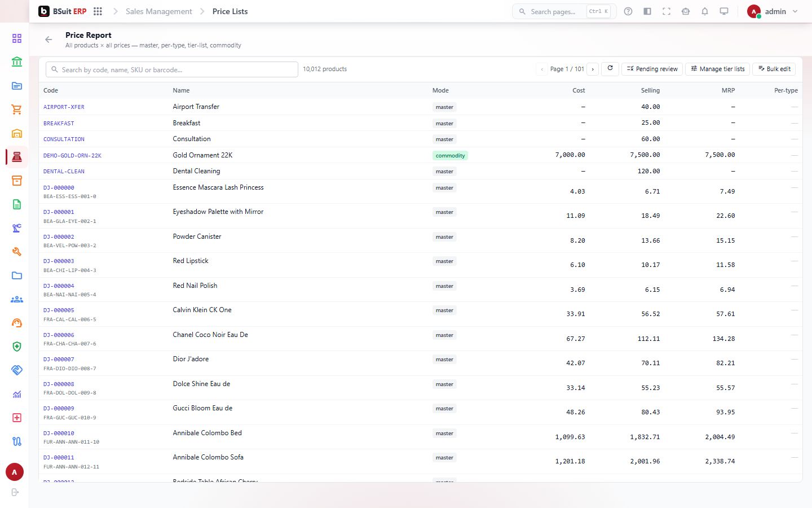Open the chart analytics module in sidebar
812x508 pixels.
(x=17, y=394)
